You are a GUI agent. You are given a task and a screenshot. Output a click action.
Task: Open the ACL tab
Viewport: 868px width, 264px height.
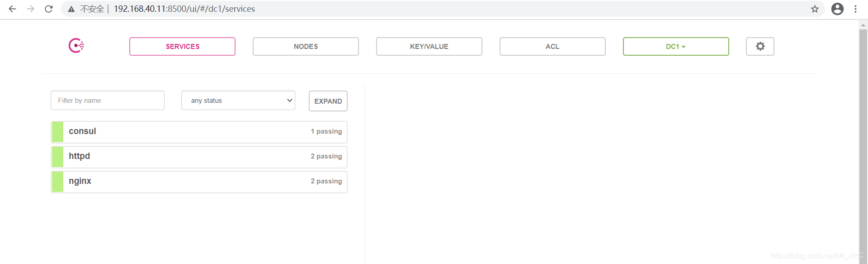pos(552,46)
